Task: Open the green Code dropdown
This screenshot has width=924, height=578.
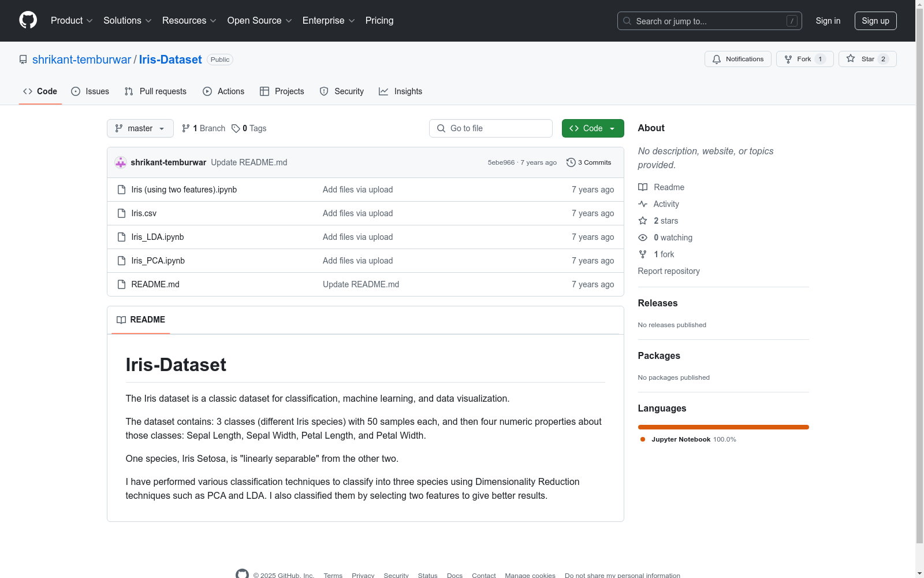Action: click(x=593, y=128)
